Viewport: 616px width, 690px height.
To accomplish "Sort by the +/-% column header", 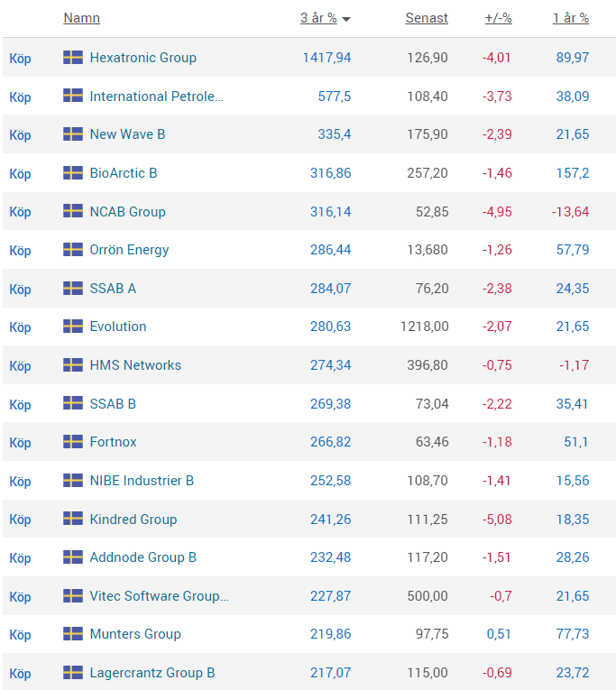I will (498, 18).
